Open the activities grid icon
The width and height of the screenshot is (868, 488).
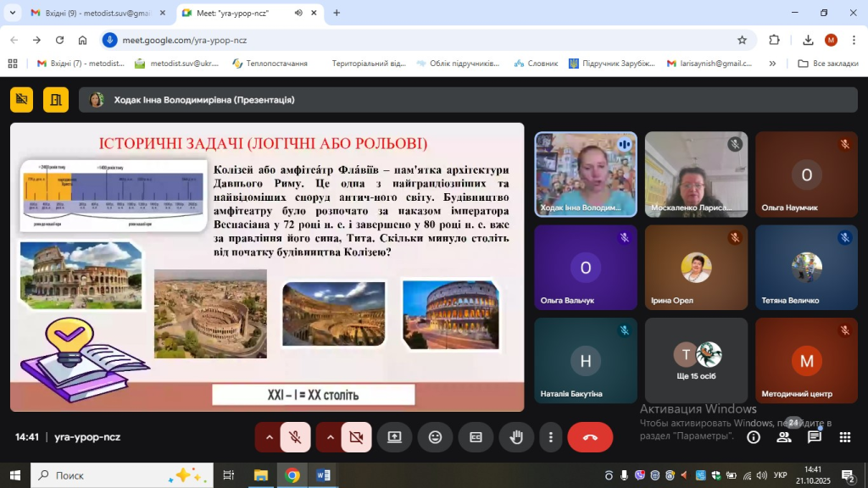(x=844, y=437)
